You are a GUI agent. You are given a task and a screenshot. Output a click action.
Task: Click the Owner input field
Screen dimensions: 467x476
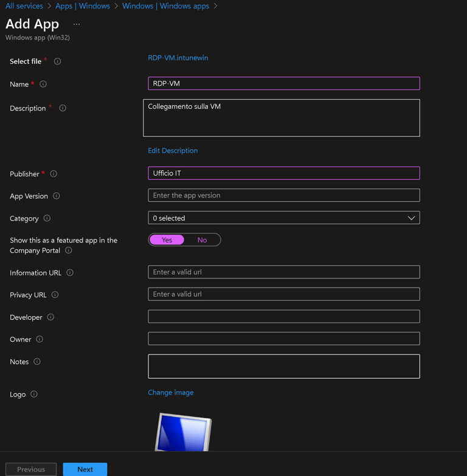284,339
